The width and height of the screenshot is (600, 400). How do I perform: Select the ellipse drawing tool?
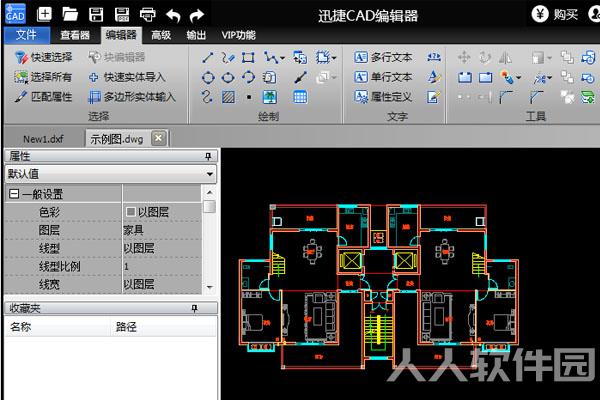pos(228,77)
